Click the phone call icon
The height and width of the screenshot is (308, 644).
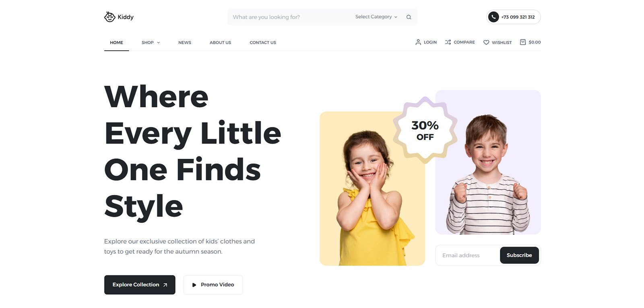(x=493, y=17)
